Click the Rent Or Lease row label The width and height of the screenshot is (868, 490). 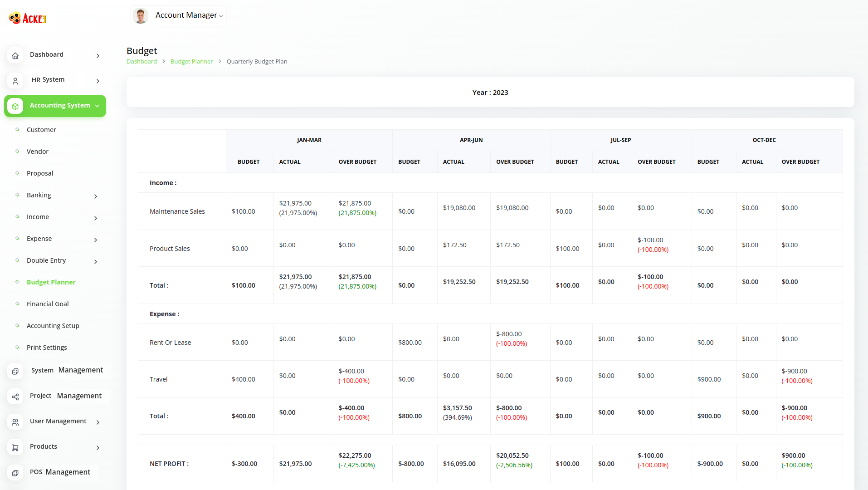(170, 343)
